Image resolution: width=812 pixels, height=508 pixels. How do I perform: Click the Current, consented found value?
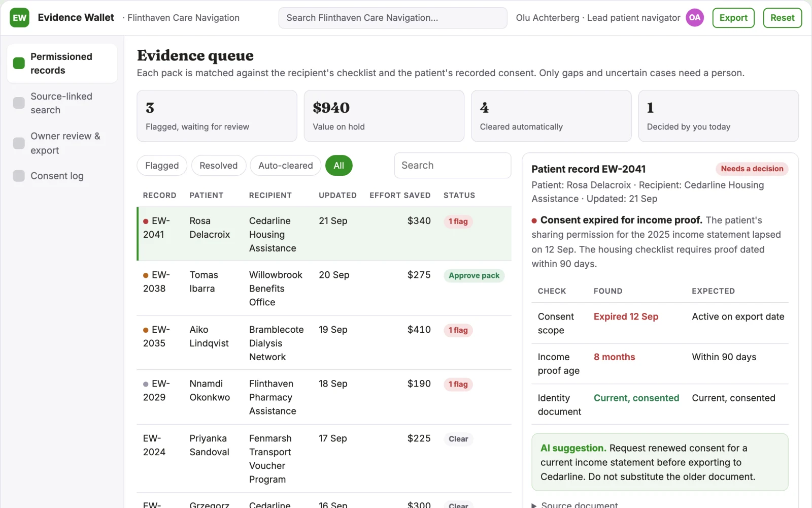[636, 398]
